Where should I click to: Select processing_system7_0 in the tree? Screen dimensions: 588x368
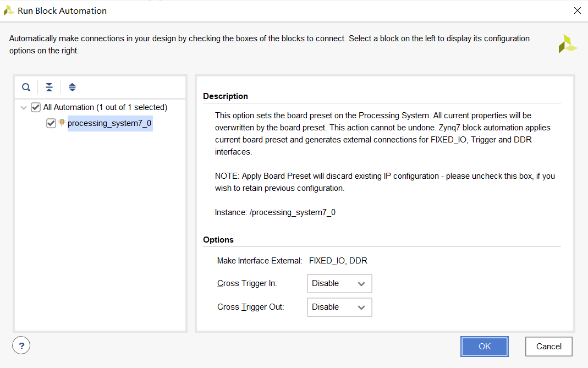tap(109, 123)
